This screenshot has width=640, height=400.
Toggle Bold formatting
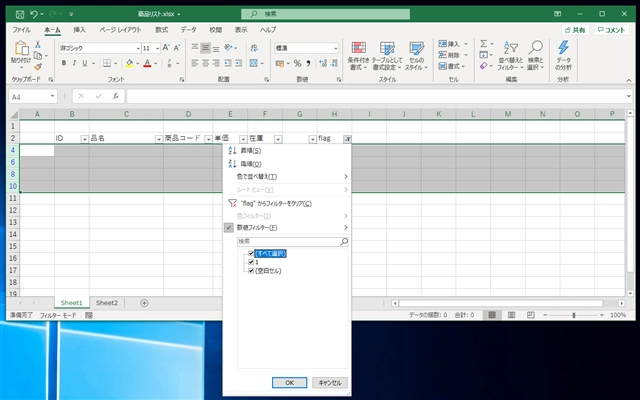(x=64, y=63)
